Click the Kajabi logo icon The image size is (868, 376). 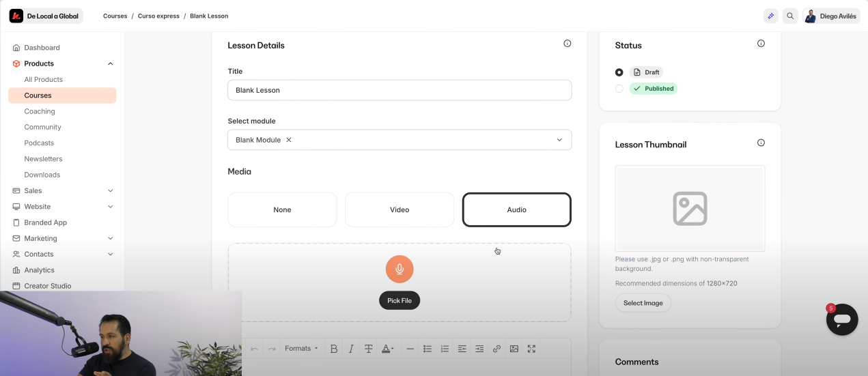(x=16, y=16)
